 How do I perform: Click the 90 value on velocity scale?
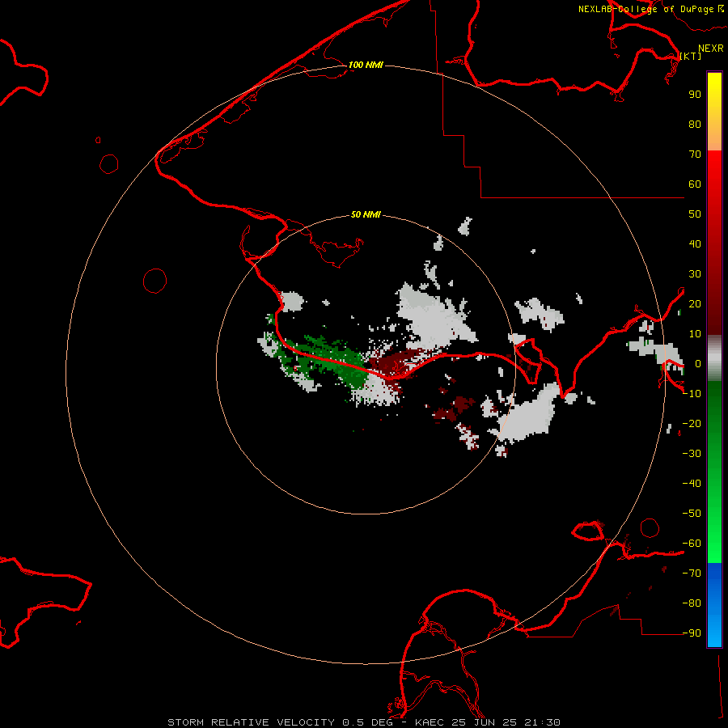[x=695, y=95]
